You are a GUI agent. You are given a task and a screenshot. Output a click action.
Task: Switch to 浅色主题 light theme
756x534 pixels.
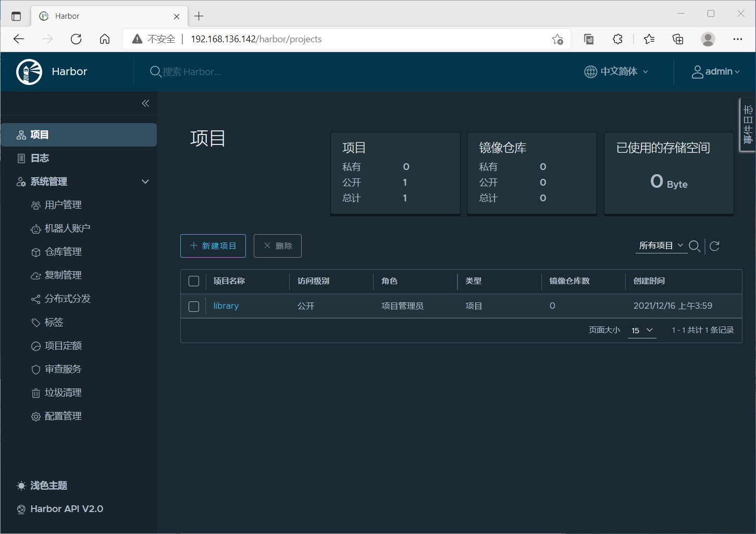point(48,485)
